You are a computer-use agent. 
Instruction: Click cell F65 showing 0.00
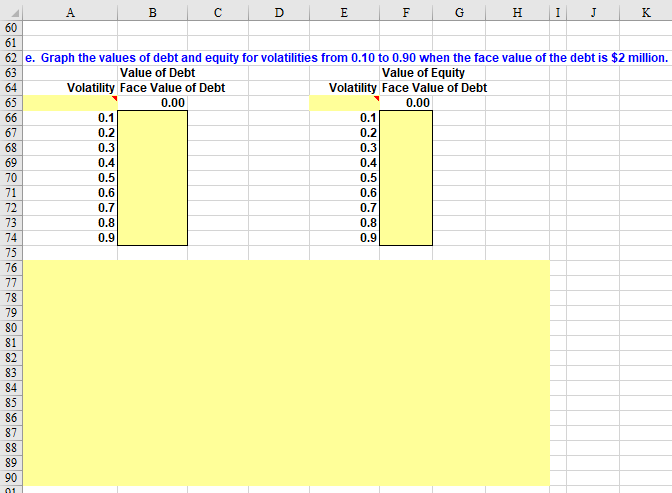(406, 103)
